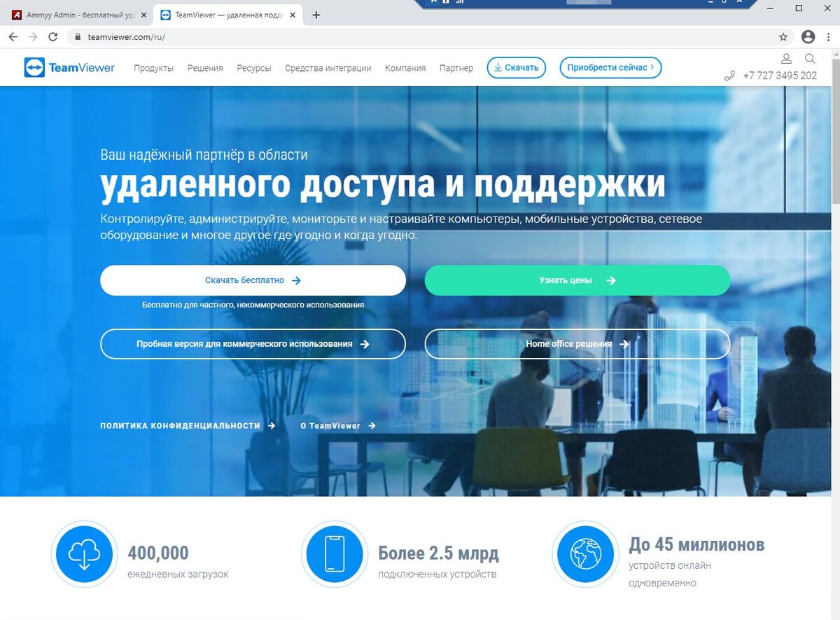
Task: Click Пробная версия для коммерческого использования button
Action: 253,344
